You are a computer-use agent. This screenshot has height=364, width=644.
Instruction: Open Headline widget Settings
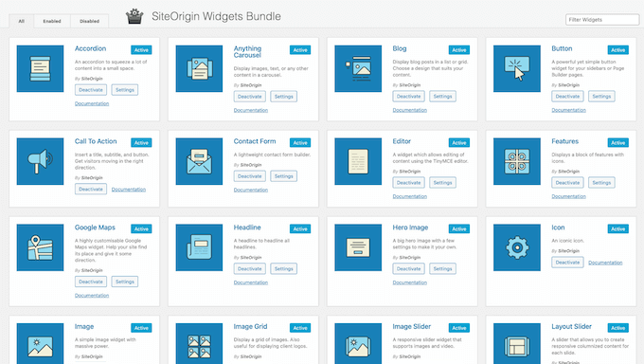click(284, 268)
